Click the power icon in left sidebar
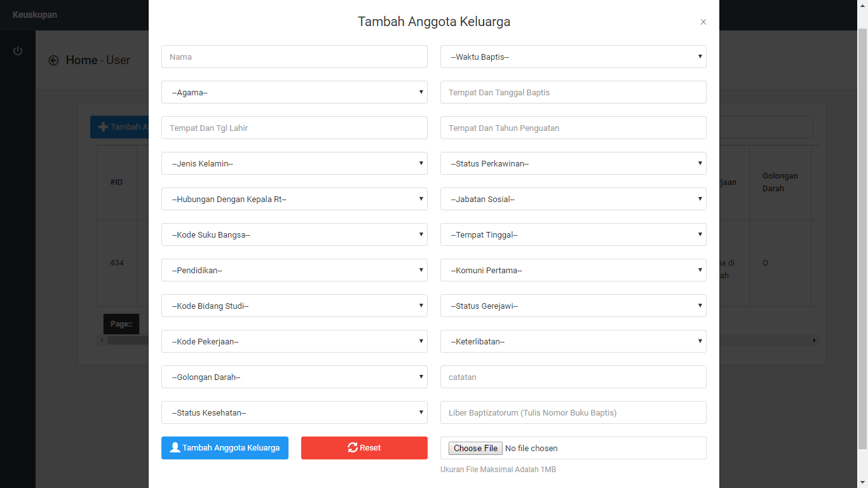868x488 pixels. (x=18, y=51)
